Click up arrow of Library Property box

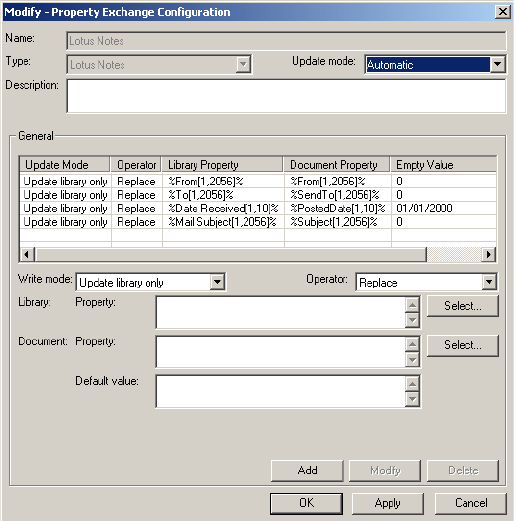coord(412,305)
